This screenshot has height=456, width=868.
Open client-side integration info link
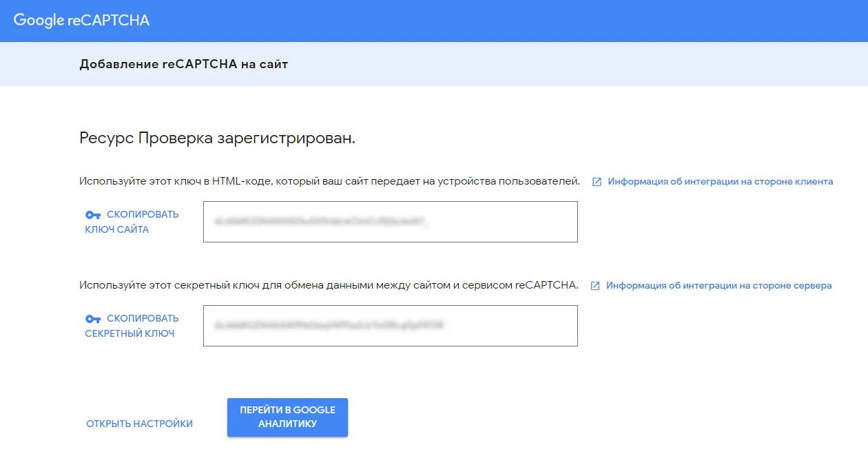point(720,182)
